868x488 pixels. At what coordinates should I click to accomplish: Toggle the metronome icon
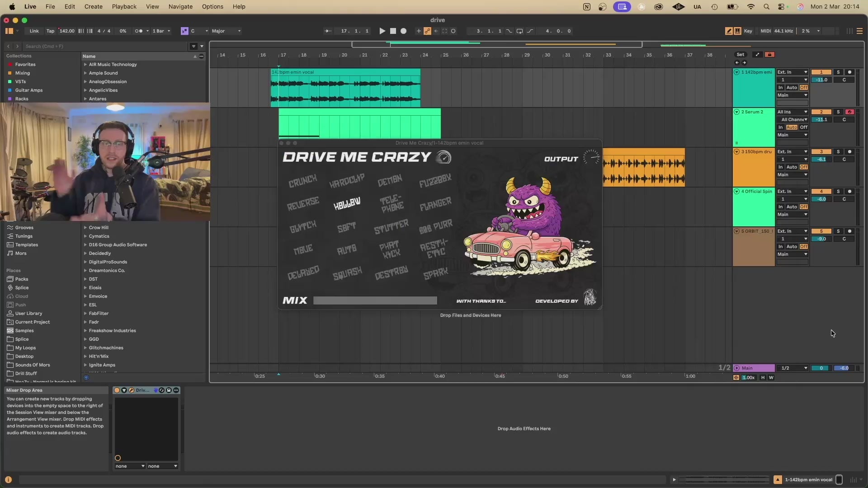click(139, 31)
